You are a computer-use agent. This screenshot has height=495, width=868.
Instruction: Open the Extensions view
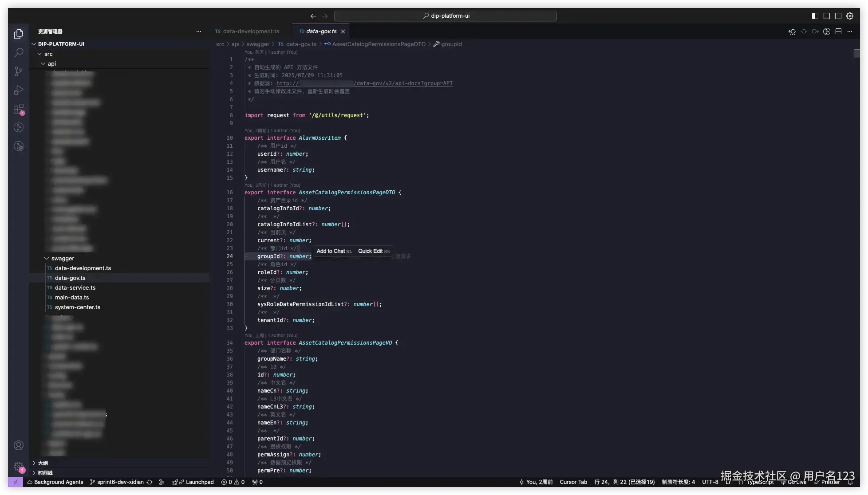[x=19, y=109]
